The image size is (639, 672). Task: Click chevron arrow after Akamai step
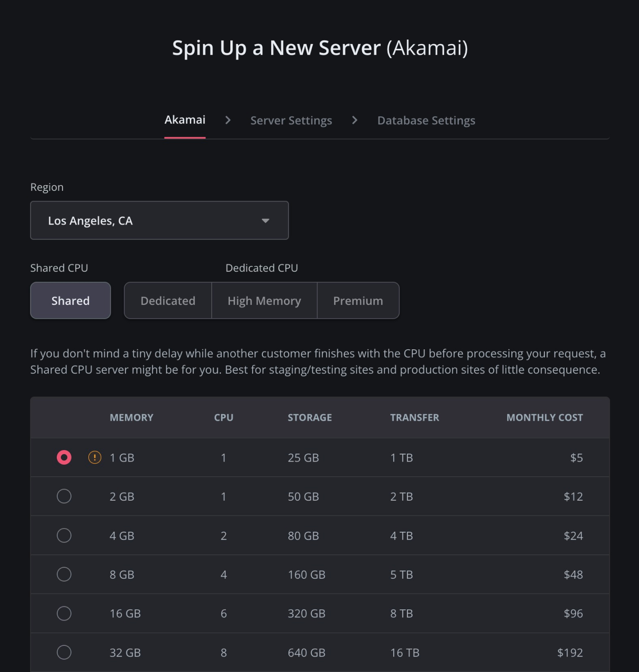pyautogui.click(x=228, y=120)
